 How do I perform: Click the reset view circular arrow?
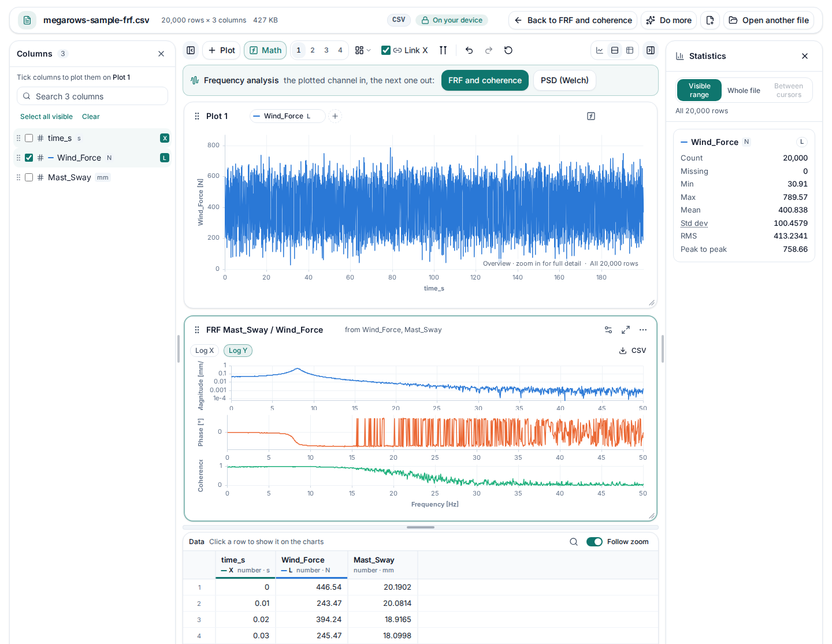point(508,50)
